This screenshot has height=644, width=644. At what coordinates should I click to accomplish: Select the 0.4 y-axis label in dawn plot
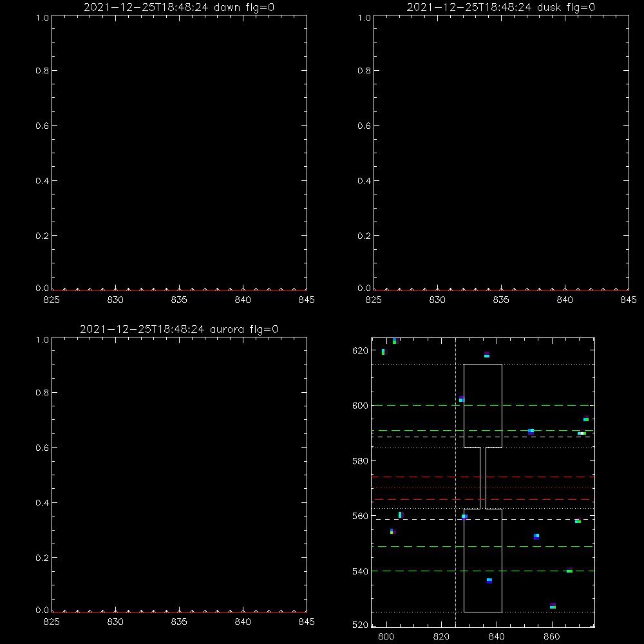click(43, 181)
